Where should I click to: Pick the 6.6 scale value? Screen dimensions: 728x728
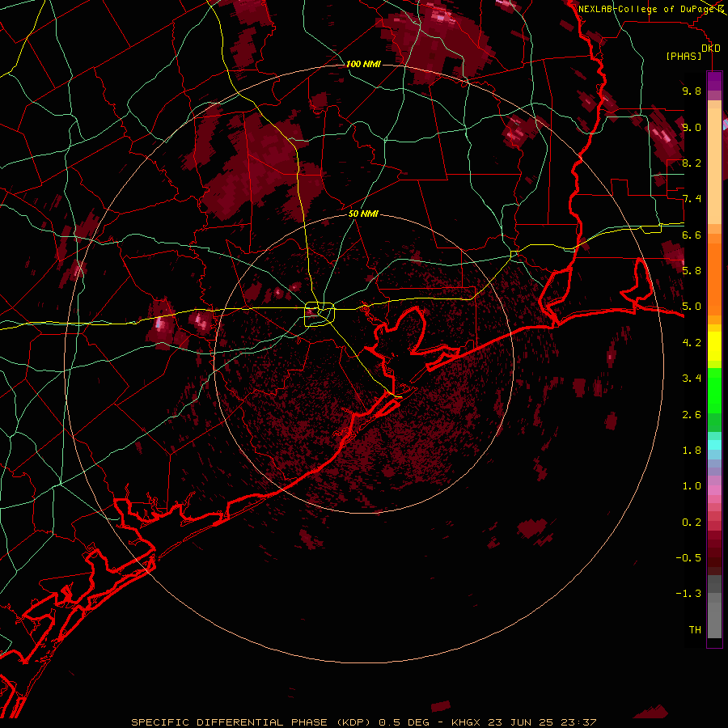[692, 235]
